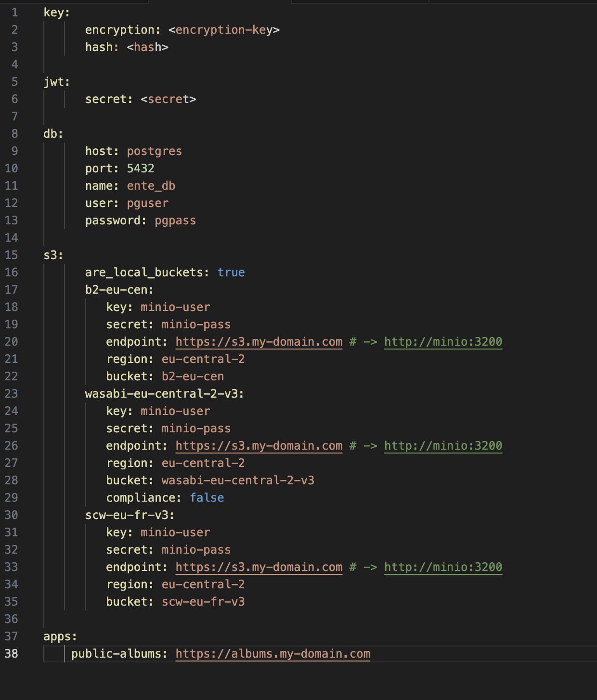Click the scw-eu-fr-v3 section key on line 30
The image size is (597, 700).
(x=129, y=515)
